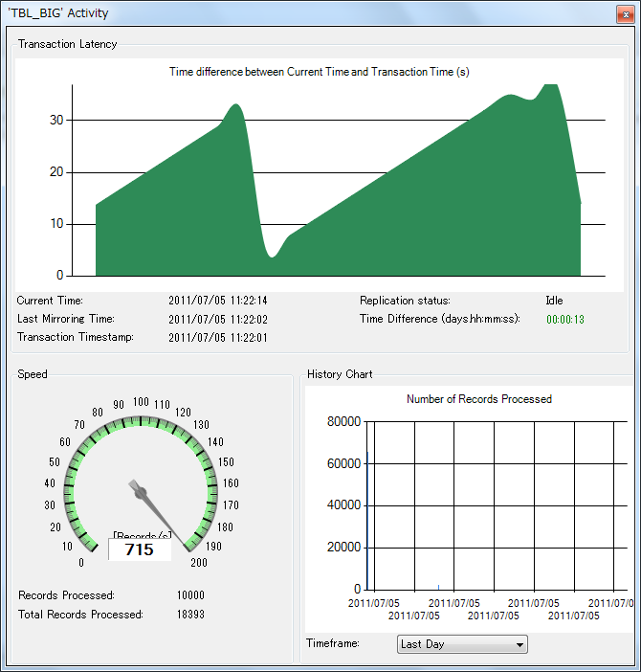Click the Number of Records Processed chart title
The width and height of the screenshot is (641, 672).
tap(478, 399)
